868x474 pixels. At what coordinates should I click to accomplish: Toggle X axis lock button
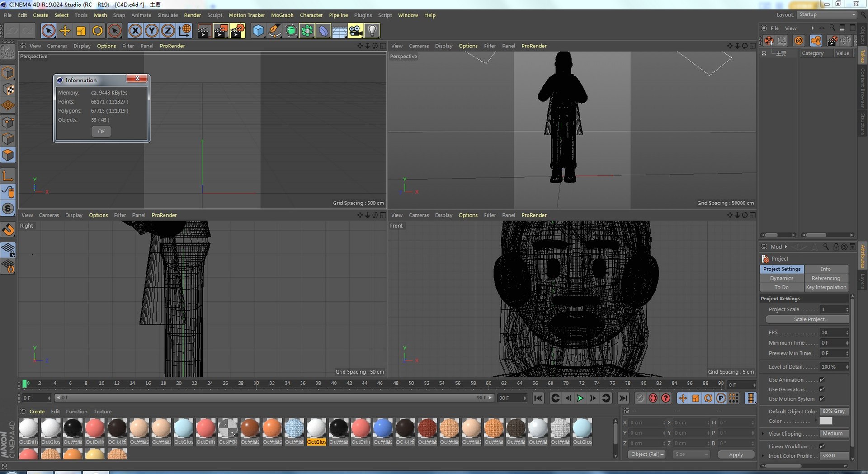(x=135, y=31)
